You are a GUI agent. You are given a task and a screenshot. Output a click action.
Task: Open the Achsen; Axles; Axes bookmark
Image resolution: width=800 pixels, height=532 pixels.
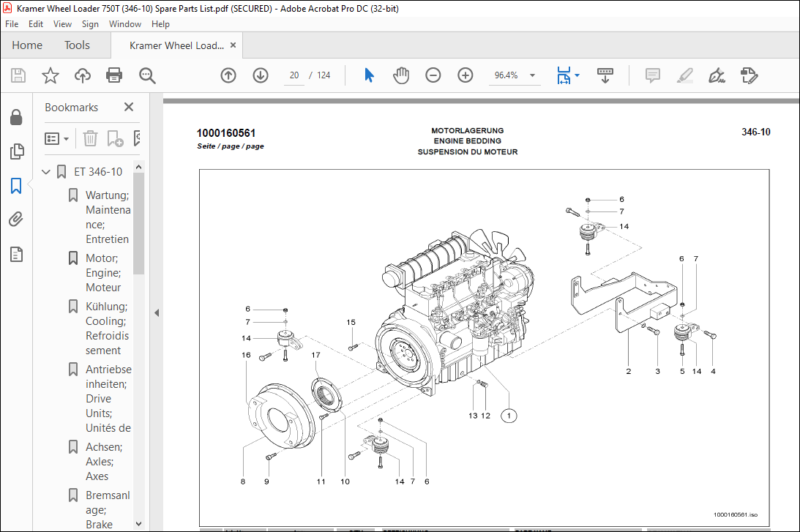pyautogui.click(x=104, y=462)
